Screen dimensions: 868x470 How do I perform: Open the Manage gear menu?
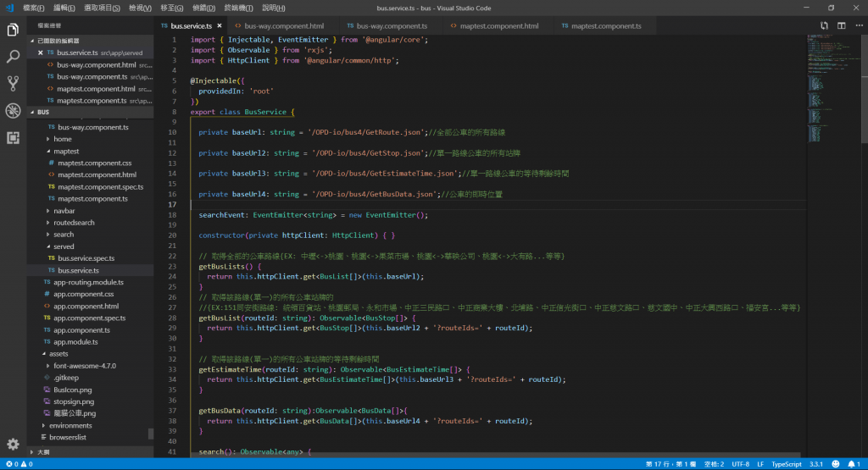pos(13,444)
